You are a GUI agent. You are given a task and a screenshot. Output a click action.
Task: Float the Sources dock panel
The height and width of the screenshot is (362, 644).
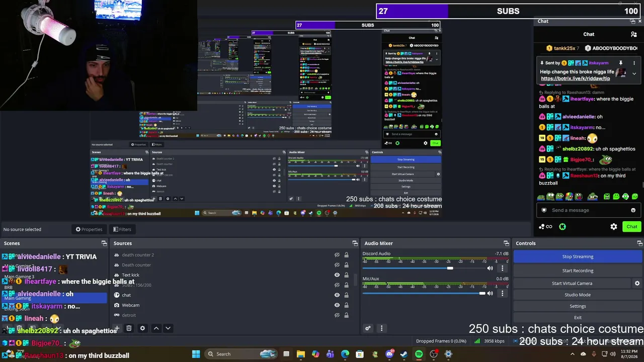tap(355, 243)
